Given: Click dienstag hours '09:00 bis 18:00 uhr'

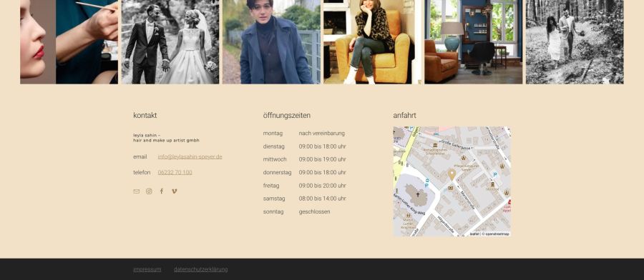Looking at the screenshot, I should pyautogui.click(x=323, y=146).
